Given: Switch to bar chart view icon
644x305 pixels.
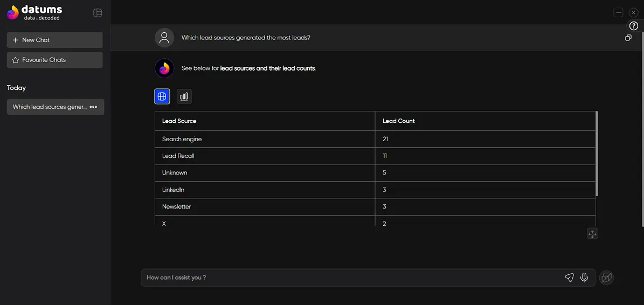Looking at the screenshot, I should pyautogui.click(x=184, y=96).
